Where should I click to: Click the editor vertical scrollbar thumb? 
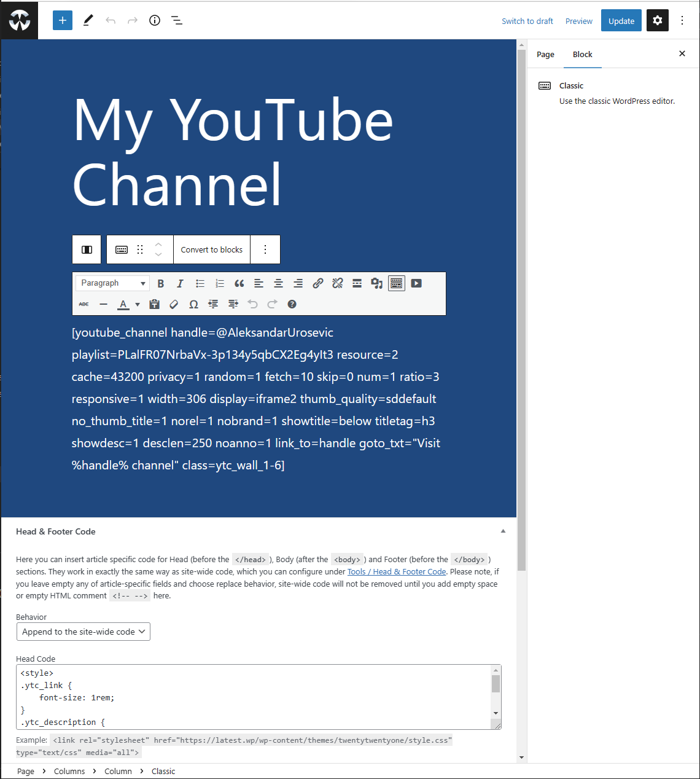(521, 310)
